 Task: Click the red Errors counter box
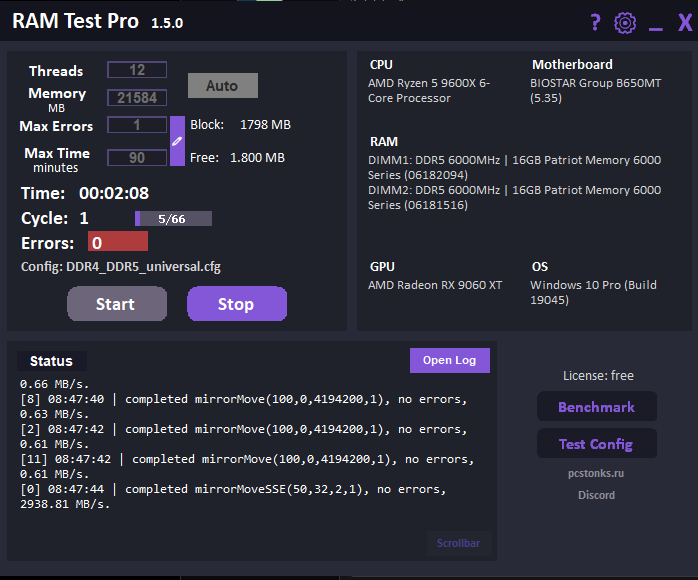118,242
